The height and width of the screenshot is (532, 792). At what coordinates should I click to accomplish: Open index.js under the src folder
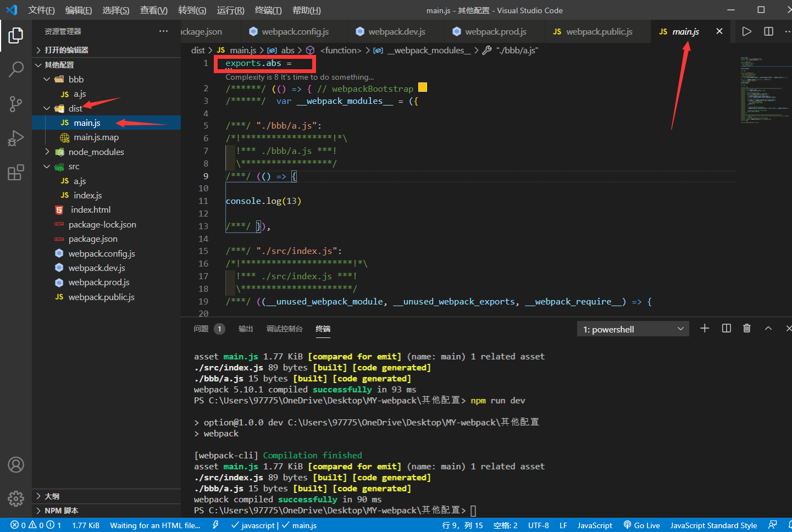pos(106,195)
